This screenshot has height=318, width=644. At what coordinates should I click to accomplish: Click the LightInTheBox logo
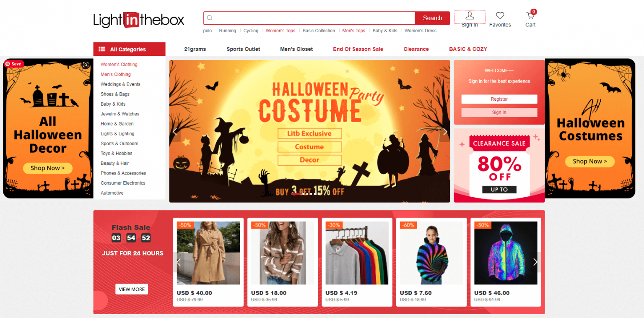(139, 20)
